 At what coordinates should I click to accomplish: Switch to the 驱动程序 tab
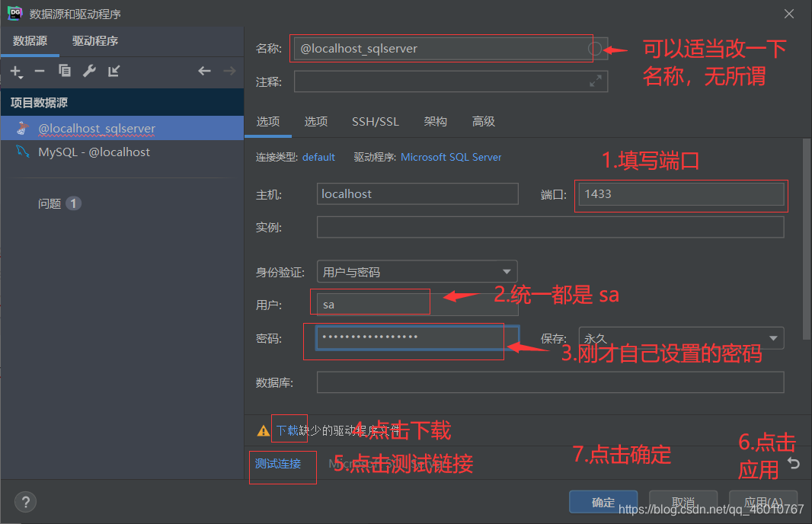click(94, 40)
